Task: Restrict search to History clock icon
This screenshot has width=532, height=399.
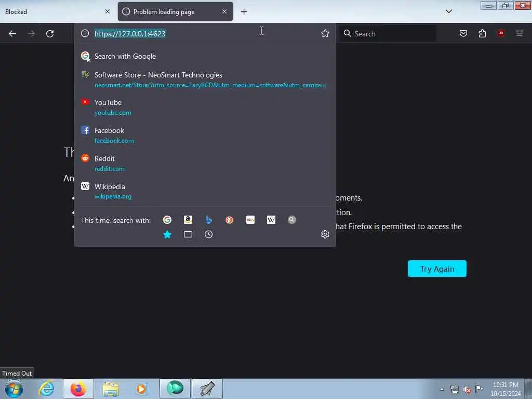Action: coord(209,234)
